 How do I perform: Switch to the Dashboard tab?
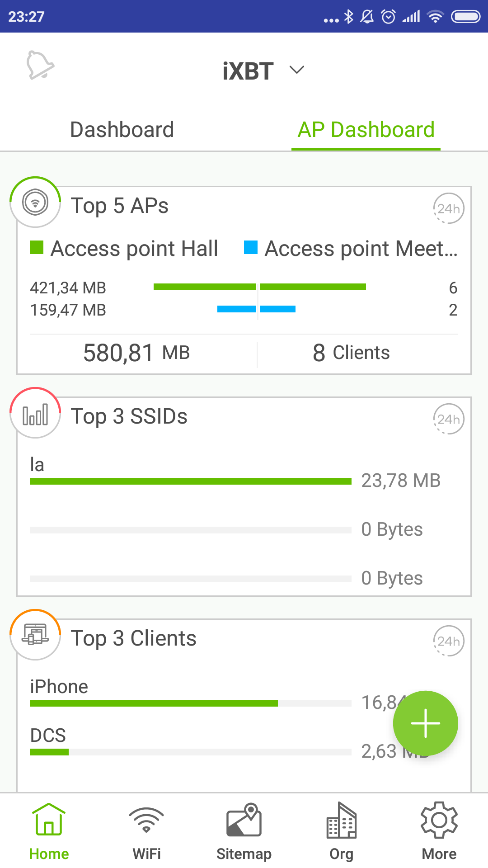(122, 130)
